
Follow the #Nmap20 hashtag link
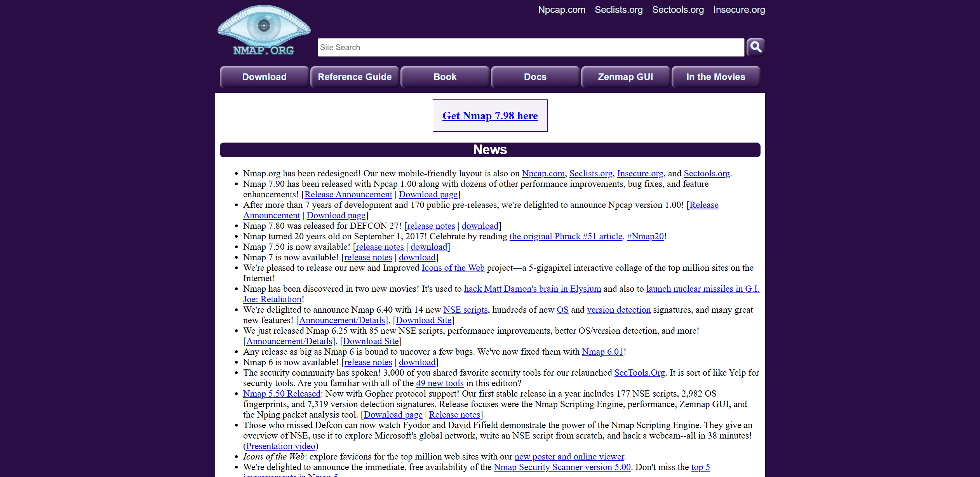pos(645,236)
